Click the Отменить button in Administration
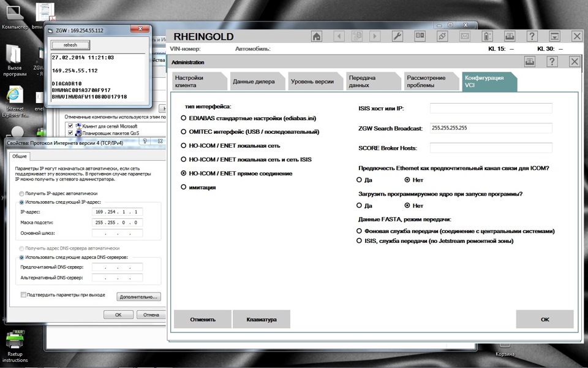Screen dimensions: 588x368 pyautogui.click(x=203, y=319)
